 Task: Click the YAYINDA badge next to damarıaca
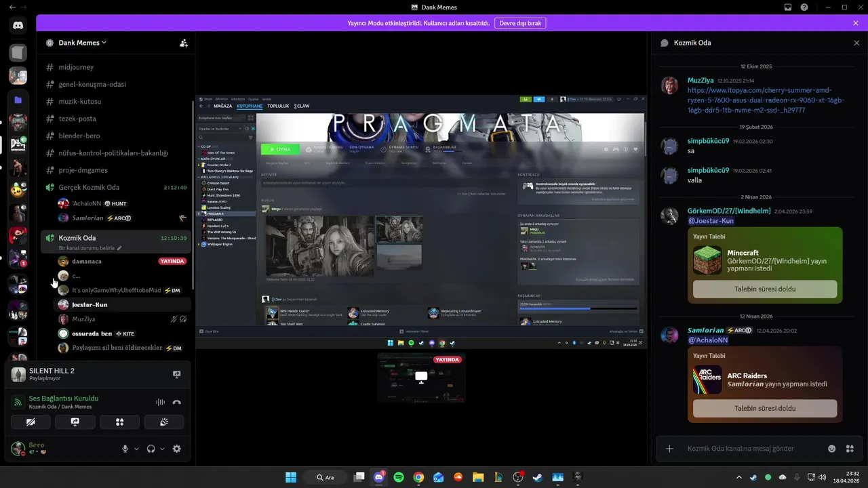click(172, 262)
